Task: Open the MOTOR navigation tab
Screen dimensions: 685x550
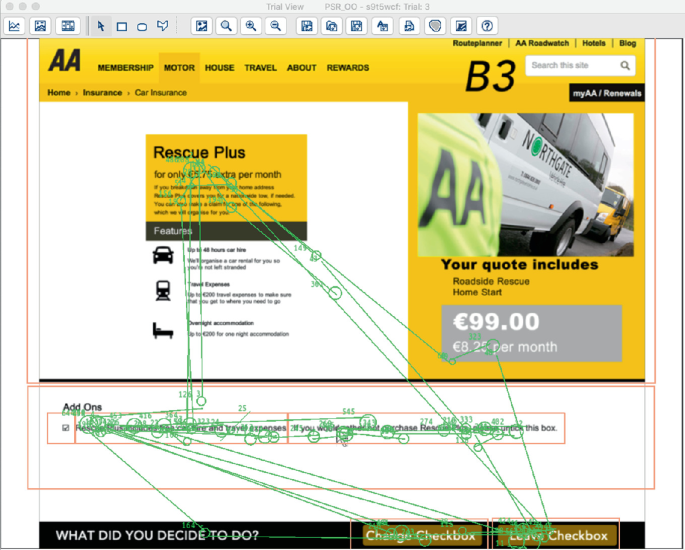Action: click(179, 68)
